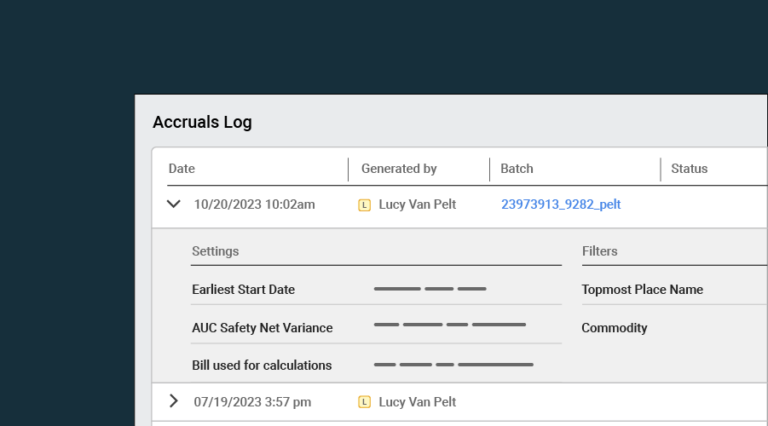
Task: Collapse the 10/20/2023 log entry chevron
Action: [x=174, y=204]
